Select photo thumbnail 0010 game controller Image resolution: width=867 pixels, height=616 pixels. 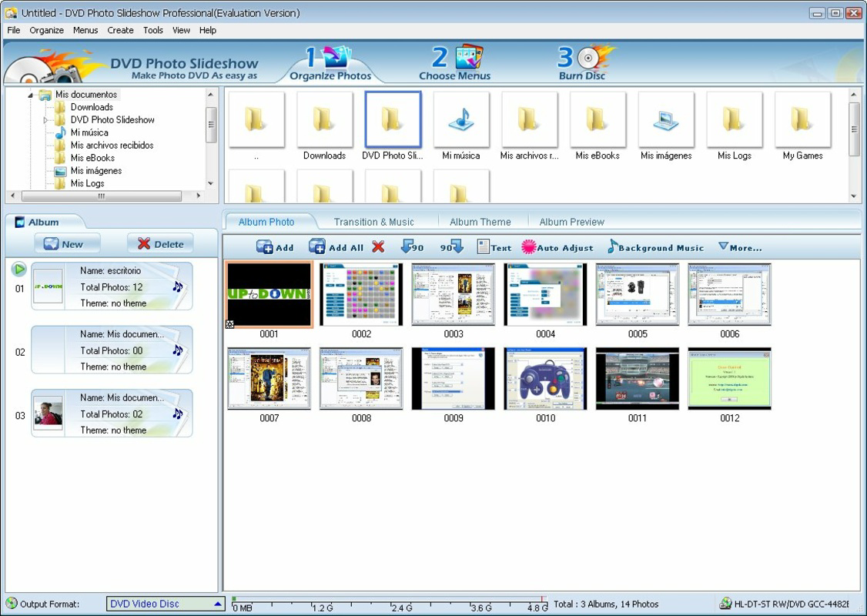tap(545, 379)
